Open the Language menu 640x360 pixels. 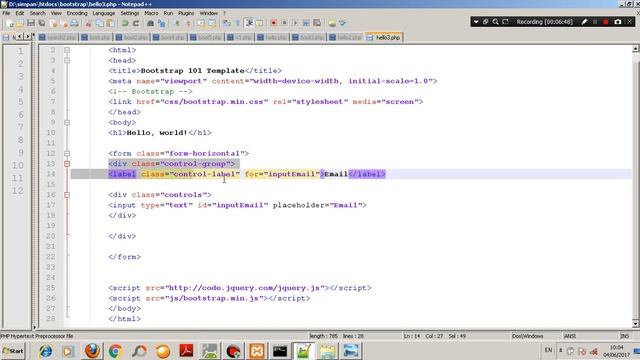click(x=104, y=13)
